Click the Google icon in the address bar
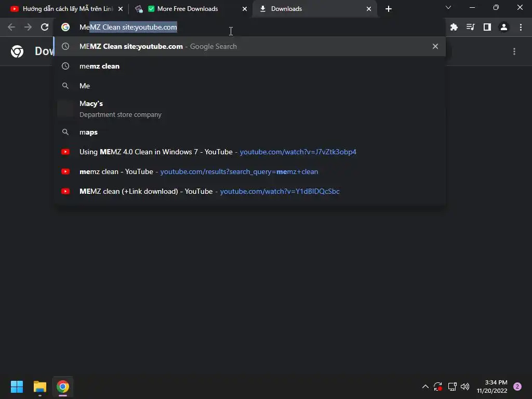The height and width of the screenshot is (399, 532). tap(65, 27)
